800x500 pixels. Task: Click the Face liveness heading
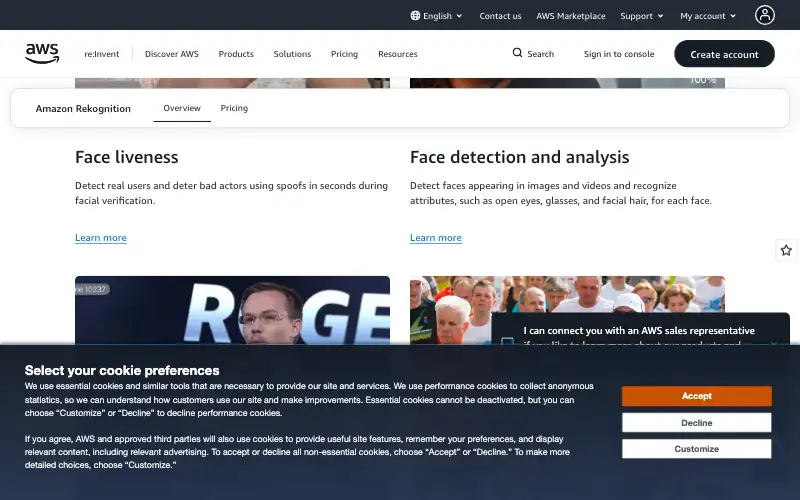[127, 157]
